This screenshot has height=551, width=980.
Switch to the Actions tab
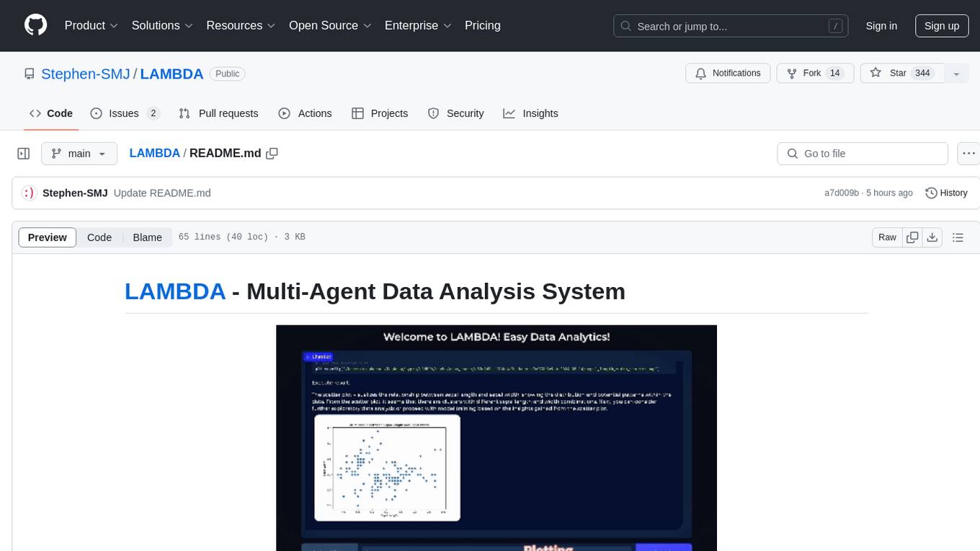tap(305, 113)
